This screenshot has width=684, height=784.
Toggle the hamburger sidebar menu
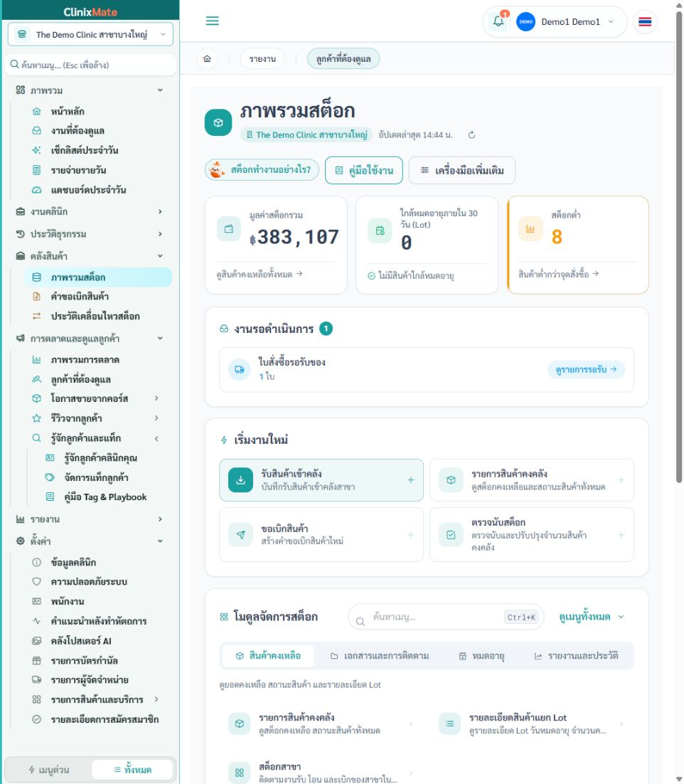tap(213, 21)
